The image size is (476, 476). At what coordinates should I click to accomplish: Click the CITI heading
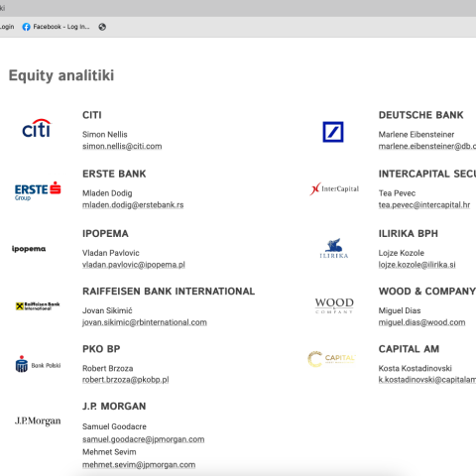(x=92, y=115)
